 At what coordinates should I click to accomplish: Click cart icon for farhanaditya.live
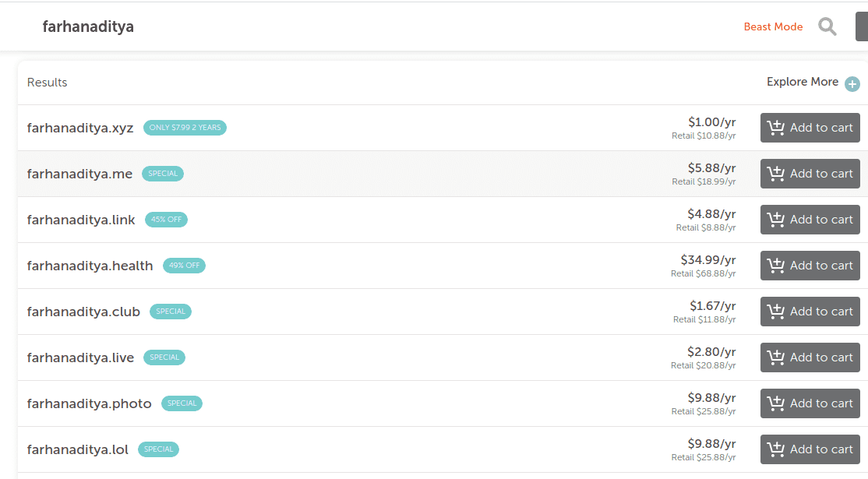tap(776, 357)
